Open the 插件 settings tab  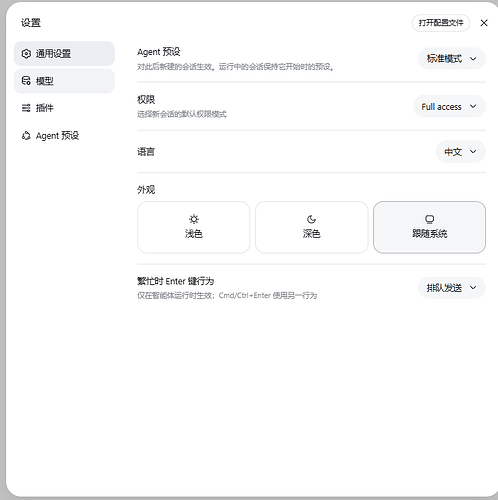[64, 108]
